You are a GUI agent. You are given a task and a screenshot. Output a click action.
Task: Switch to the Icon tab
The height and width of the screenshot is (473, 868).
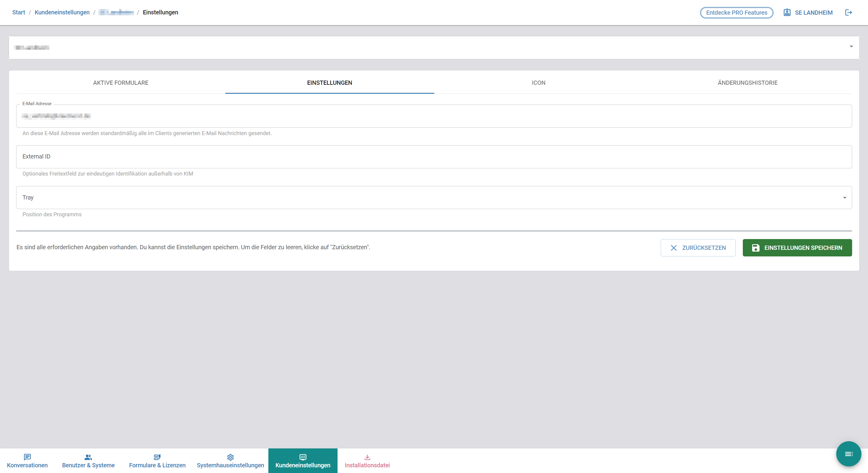point(538,83)
